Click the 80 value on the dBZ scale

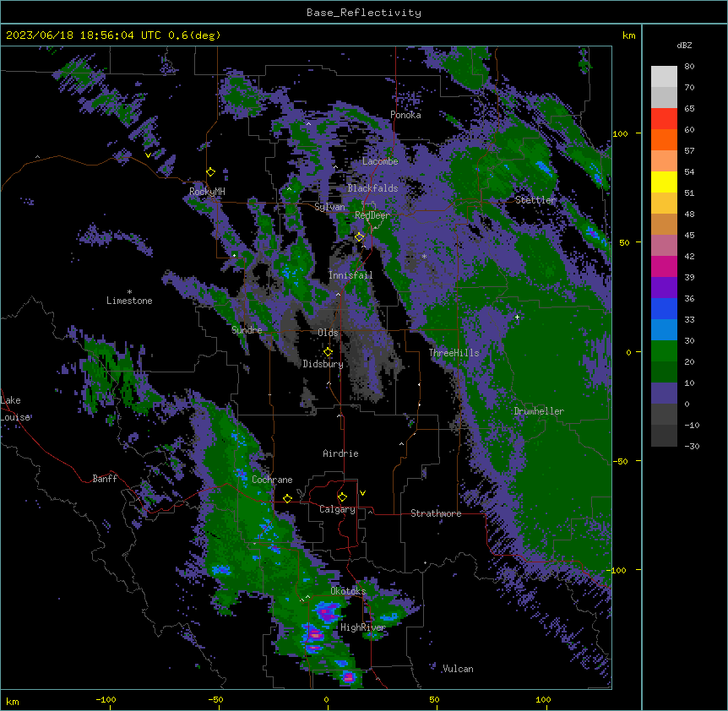click(x=689, y=67)
